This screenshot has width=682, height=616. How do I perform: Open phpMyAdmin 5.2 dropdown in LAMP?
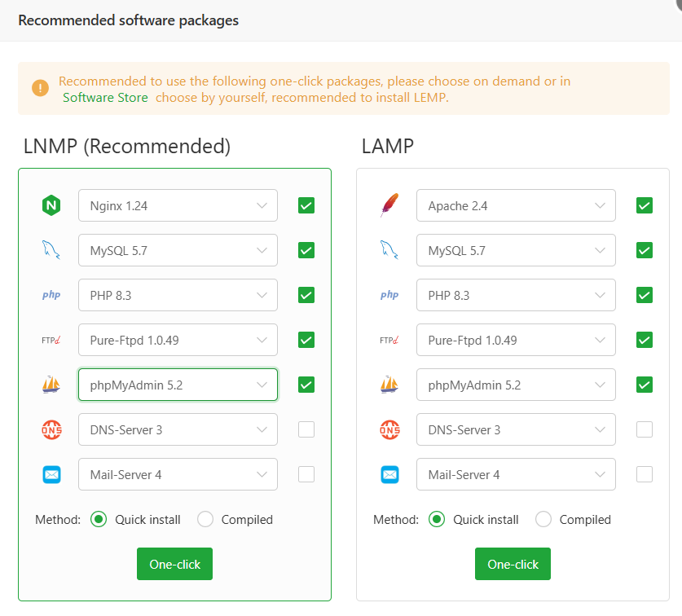tap(516, 385)
